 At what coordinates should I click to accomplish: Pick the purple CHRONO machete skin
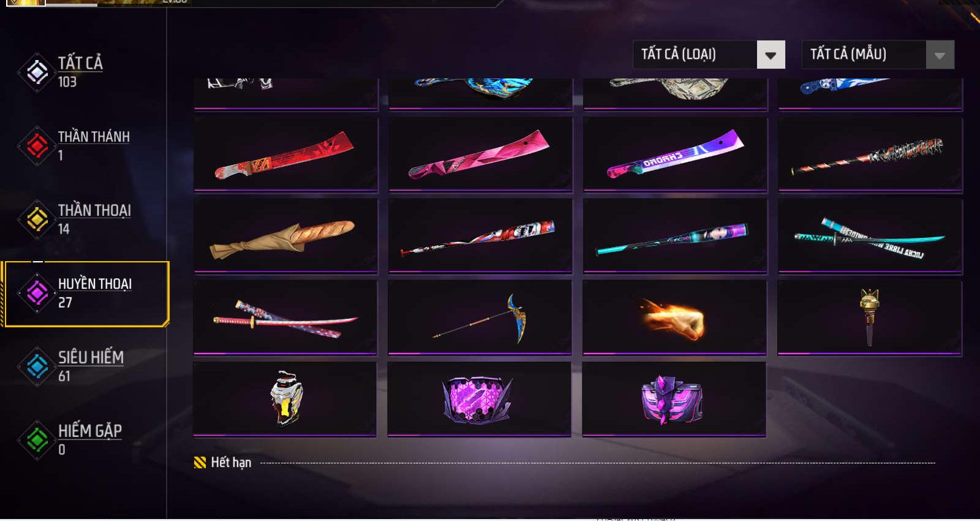(675, 154)
